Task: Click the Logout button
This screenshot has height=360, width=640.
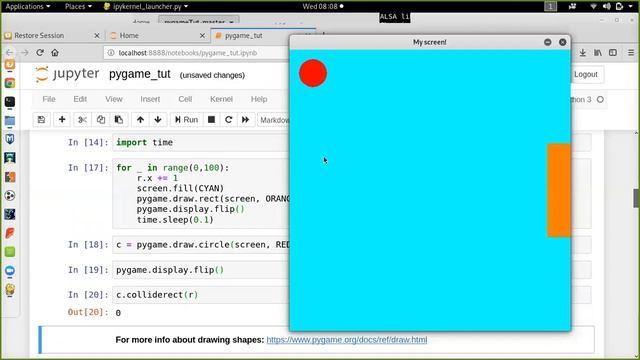Action: tap(586, 74)
